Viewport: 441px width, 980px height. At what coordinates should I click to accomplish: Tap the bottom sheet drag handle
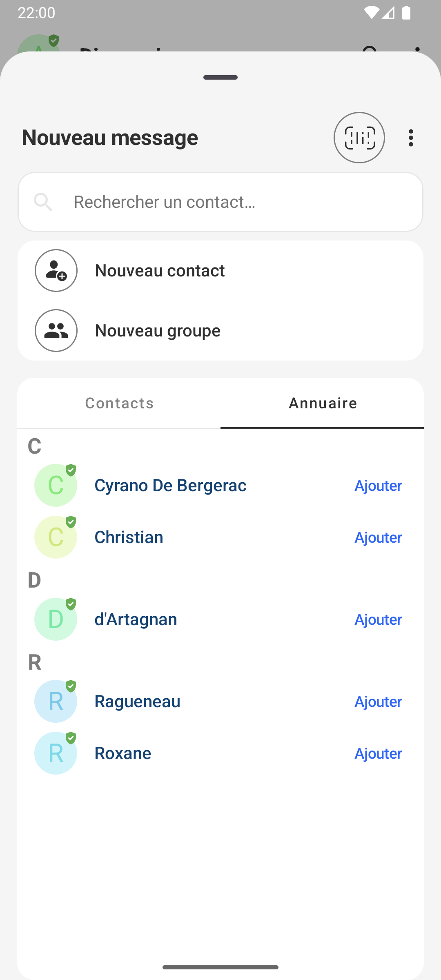click(x=220, y=78)
